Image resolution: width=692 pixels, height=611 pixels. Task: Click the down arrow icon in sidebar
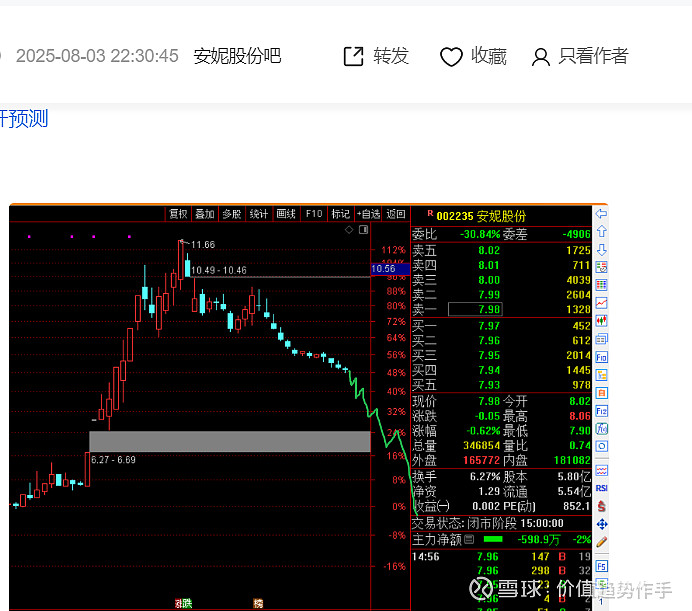(x=601, y=250)
